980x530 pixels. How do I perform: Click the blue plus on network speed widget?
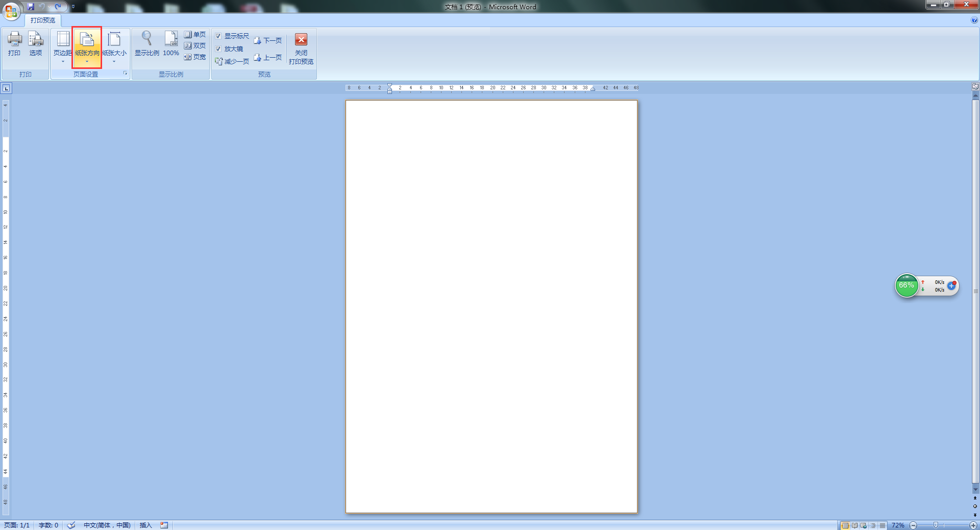[951, 286]
